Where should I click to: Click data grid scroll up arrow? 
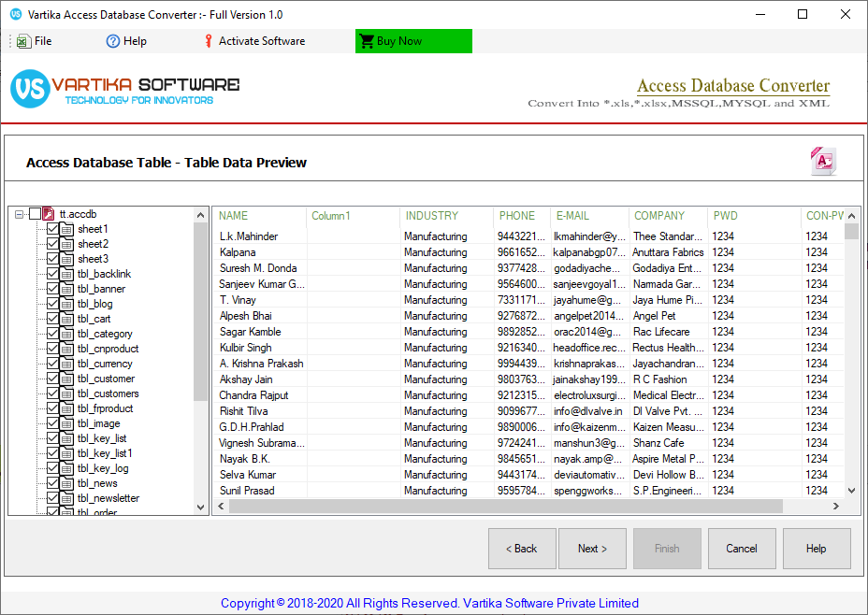[x=851, y=216]
